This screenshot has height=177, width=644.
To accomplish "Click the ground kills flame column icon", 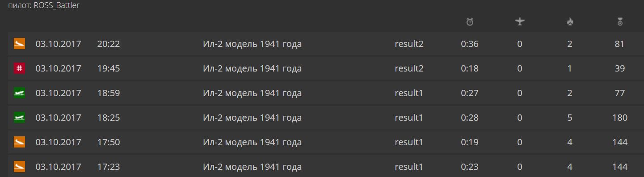I will 569,21.
